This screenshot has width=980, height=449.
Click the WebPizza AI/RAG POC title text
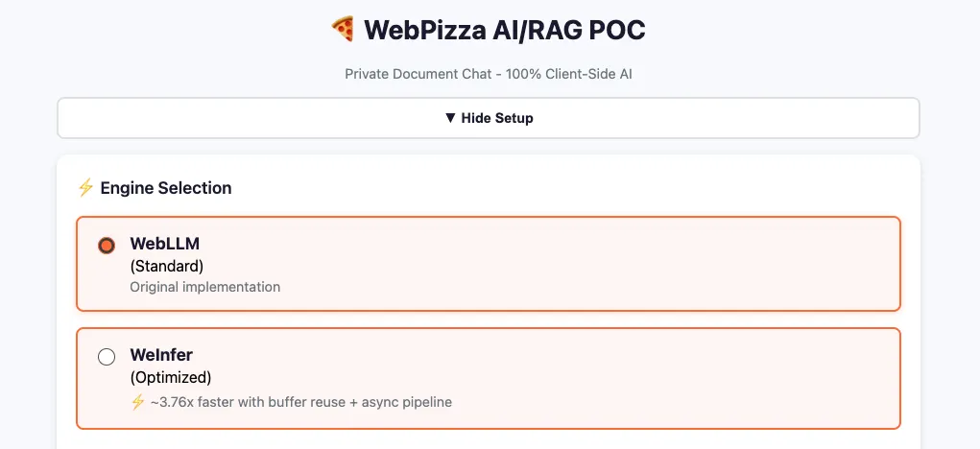tap(504, 30)
